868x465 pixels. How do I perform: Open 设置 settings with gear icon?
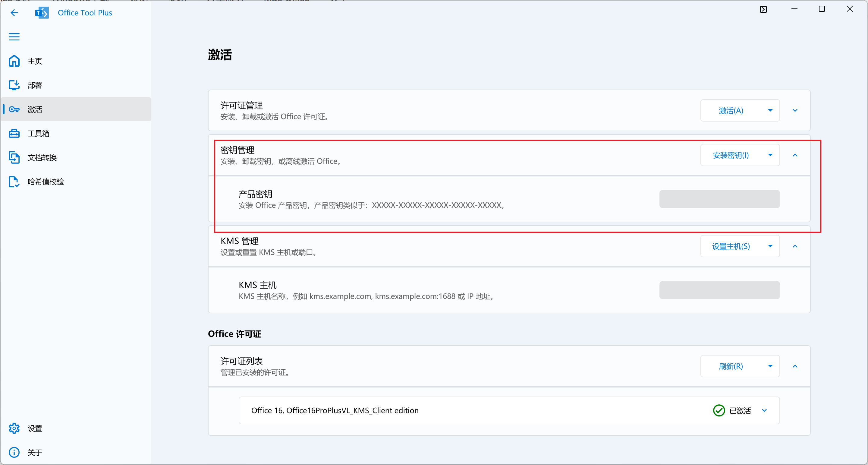tap(35, 428)
